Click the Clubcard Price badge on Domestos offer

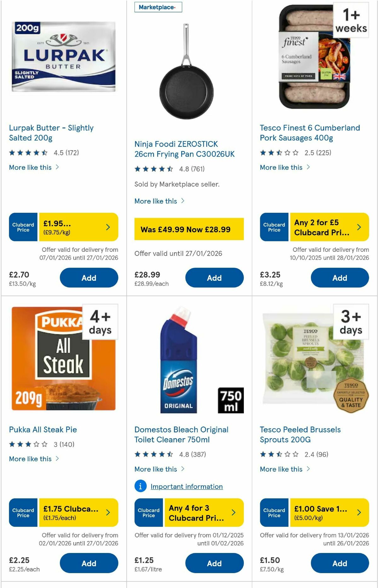click(148, 513)
